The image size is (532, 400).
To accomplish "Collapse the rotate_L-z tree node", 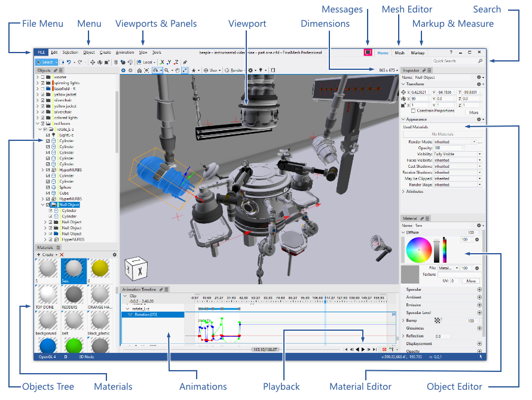I will coord(40,130).
